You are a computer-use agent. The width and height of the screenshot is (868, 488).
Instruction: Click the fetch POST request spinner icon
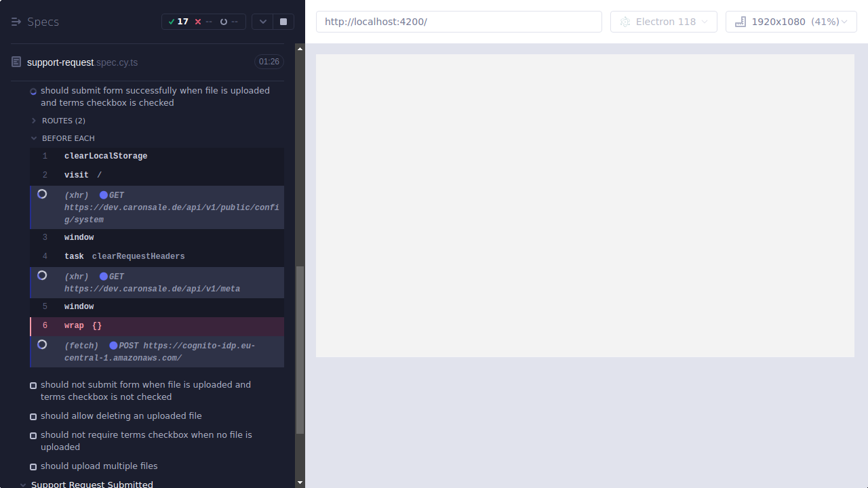click(42, 344)
